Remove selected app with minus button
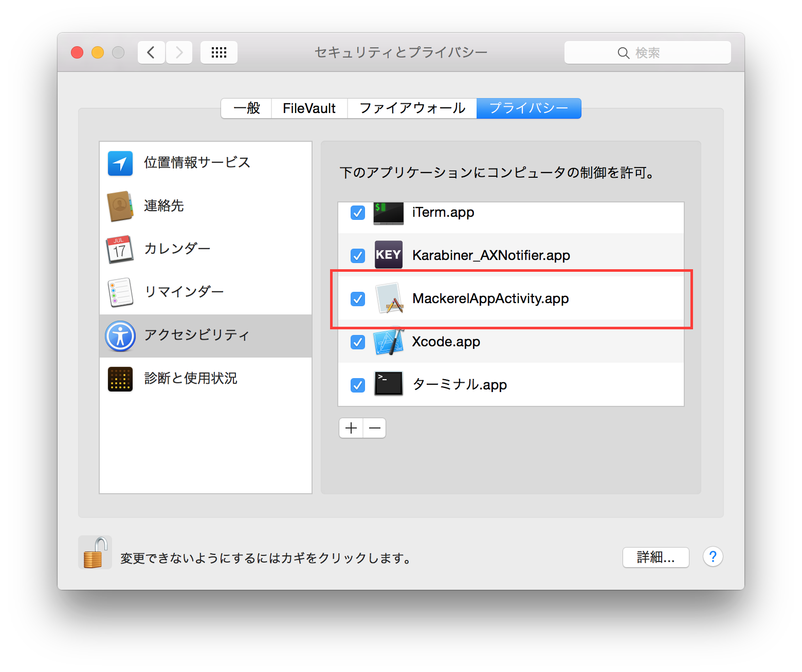 point(375,428)
